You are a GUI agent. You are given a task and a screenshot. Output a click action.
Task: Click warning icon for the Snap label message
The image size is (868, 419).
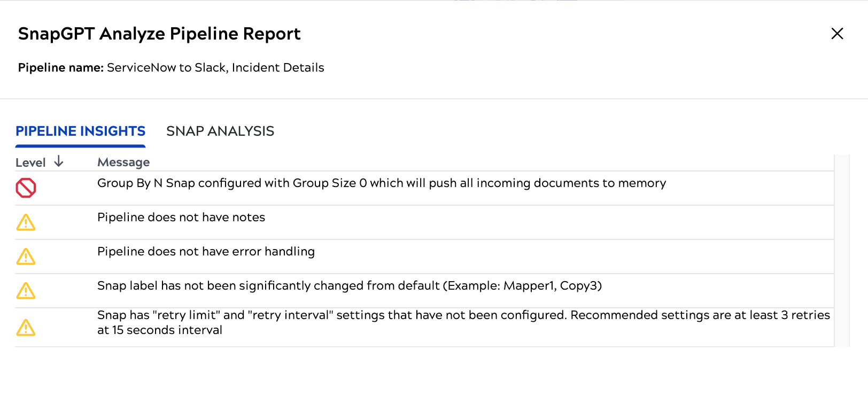tap(26, 291)
